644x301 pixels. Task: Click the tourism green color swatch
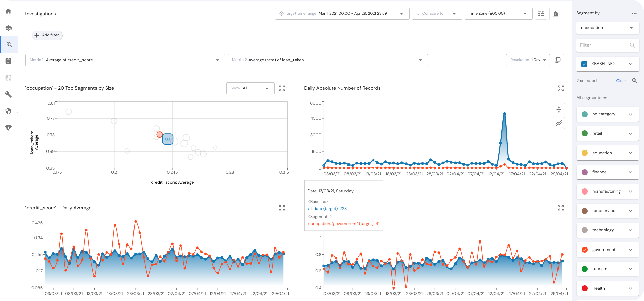585,269
